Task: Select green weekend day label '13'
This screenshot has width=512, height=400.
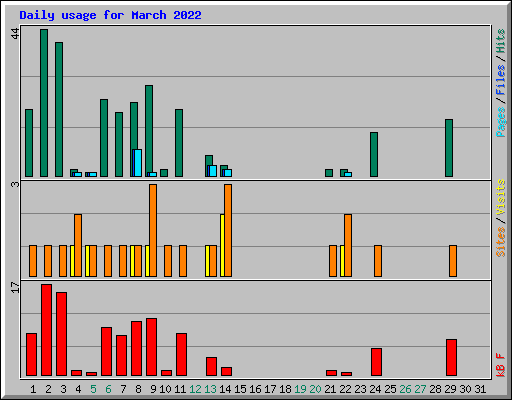Action: click(x=210, y=389)
